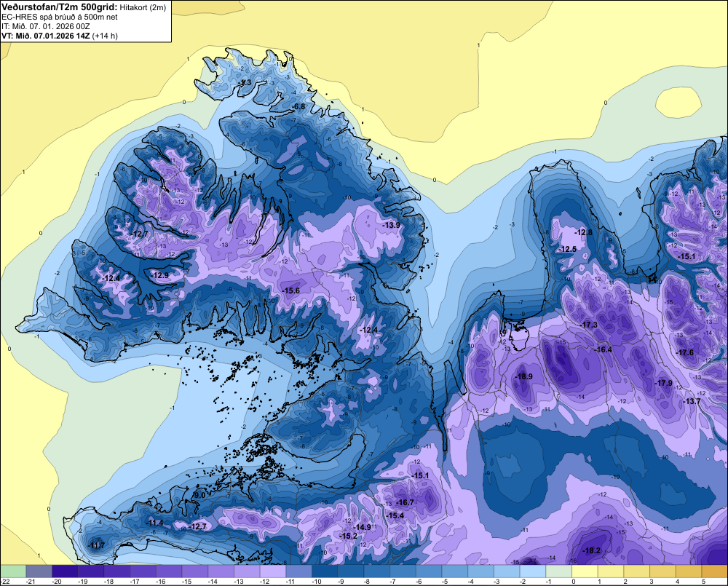Click the legend scale value -18
This screenshot has height=586, width=728.
(x=109, y=582)
